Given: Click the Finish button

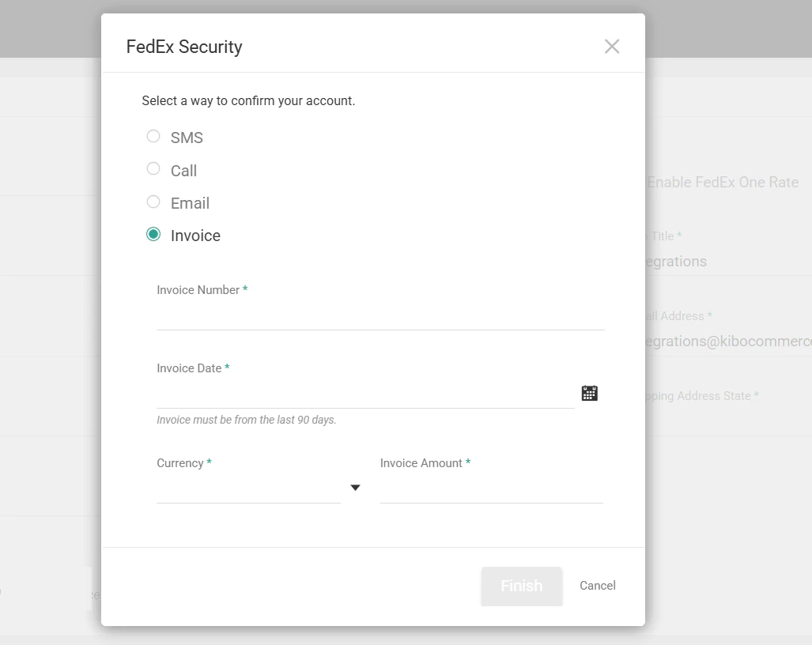Looking at the screenshot, I should [521, 586].
